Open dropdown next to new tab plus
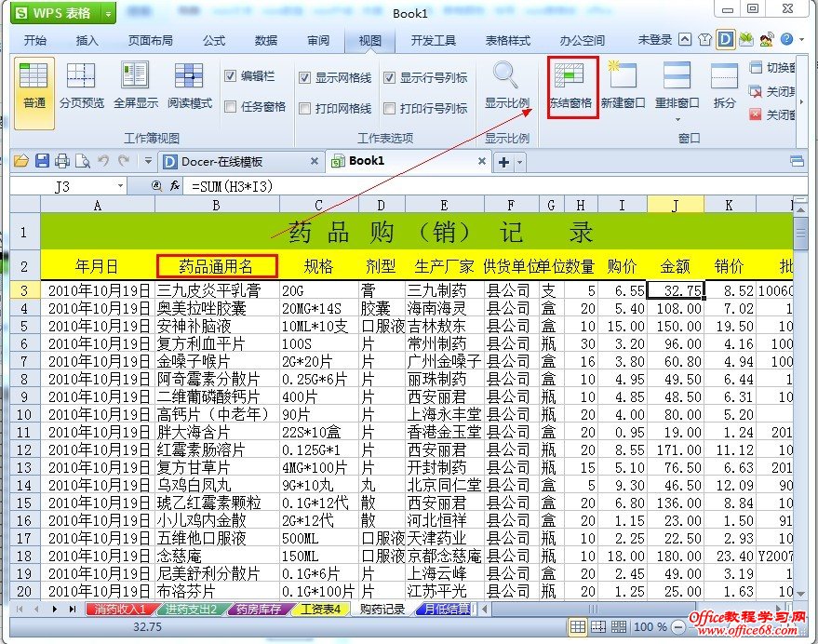 519,162
